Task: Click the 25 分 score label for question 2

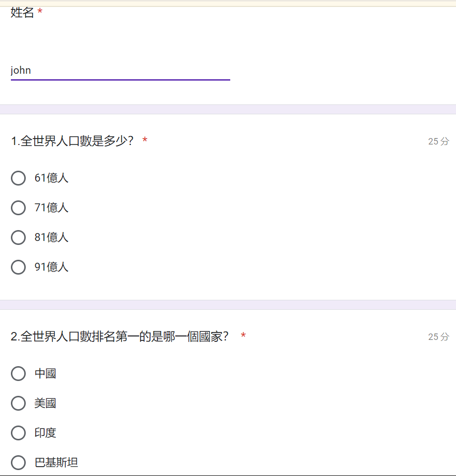Action: click(x=438, y=337)
